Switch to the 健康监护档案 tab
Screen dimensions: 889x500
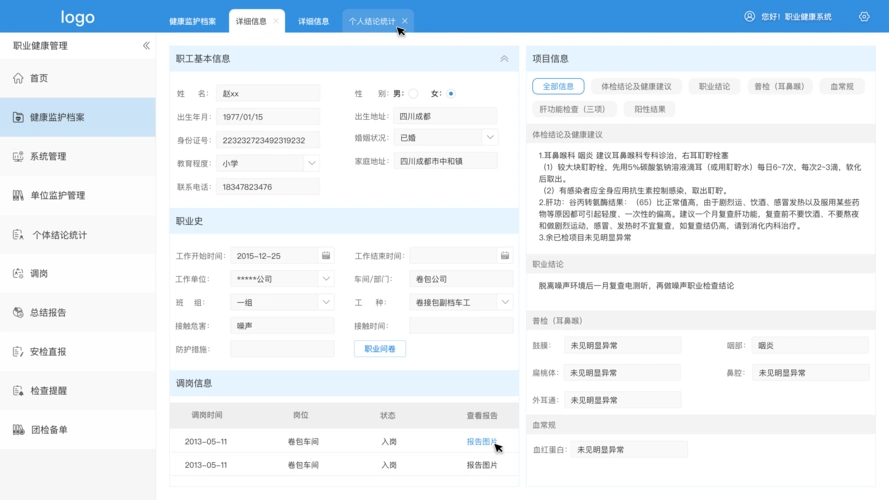193,22
